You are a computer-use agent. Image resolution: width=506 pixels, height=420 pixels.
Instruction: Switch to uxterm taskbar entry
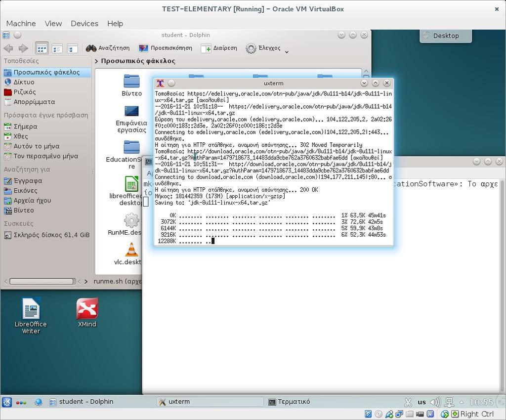point(210,402)
